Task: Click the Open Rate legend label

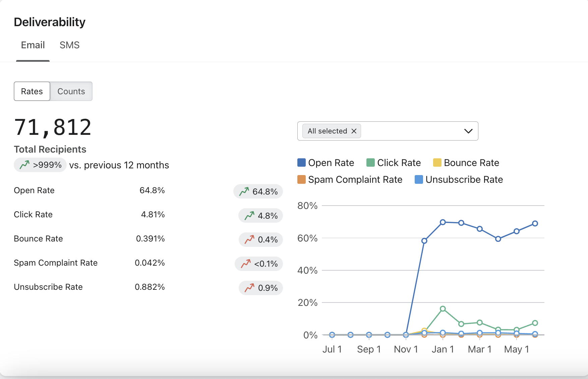Action: (331, 163)
